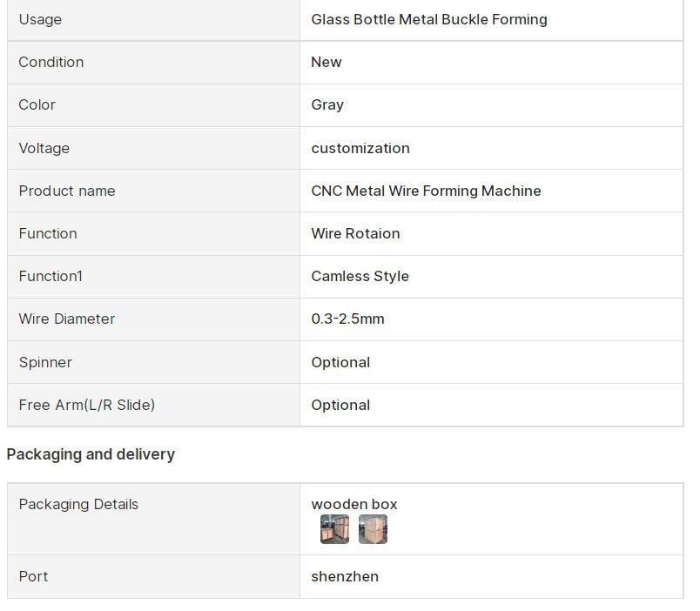
Task: Open the second wooden box packaging thumbnail
Action: [x=373, y=529]
